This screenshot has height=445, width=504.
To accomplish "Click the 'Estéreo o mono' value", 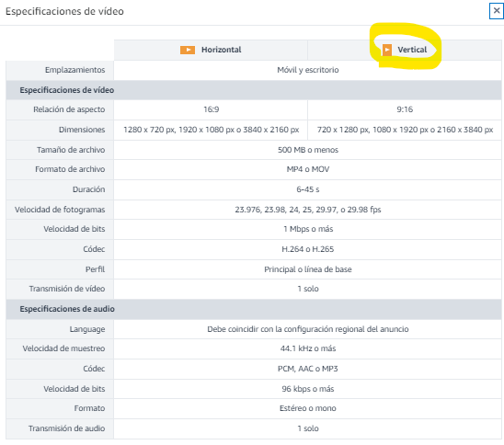I will tap(308, 408).
